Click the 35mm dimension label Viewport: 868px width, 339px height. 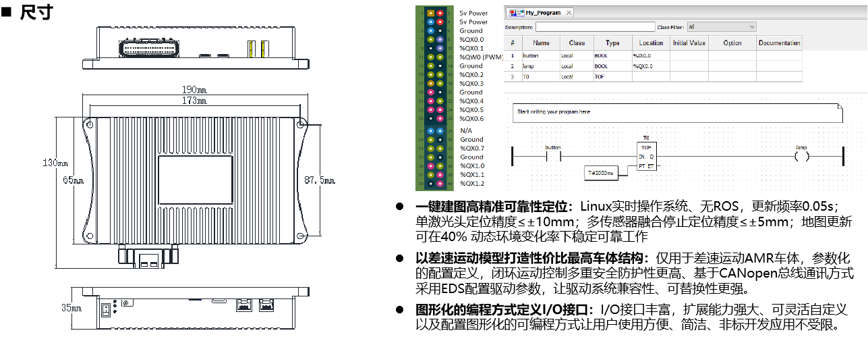point(71,308)
